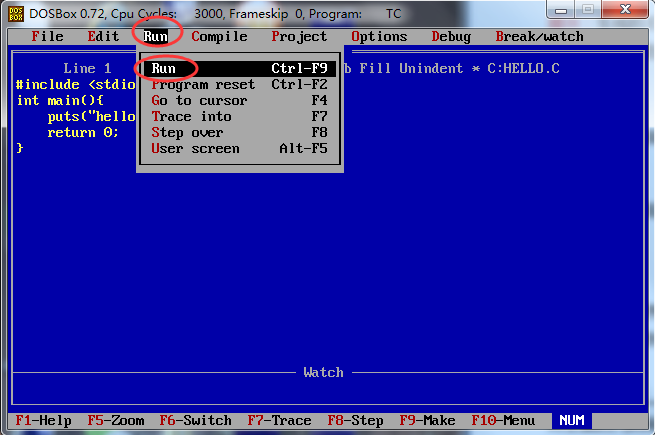The height and width of the screenshot is (435, 655).
Task: Click the Unindent status text
Action: tap(431, 69)
